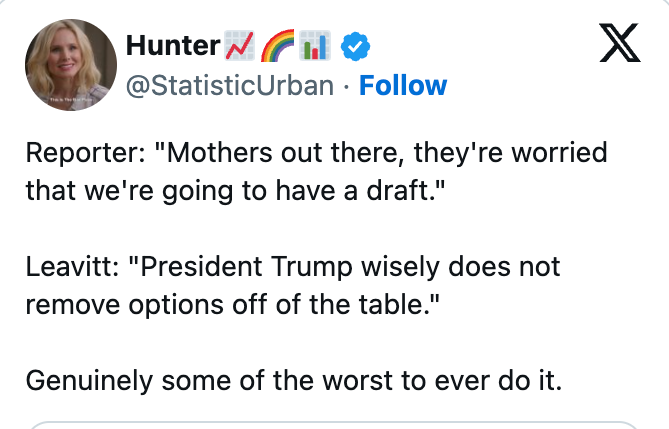This screenshot has width=669, height=429.
Task: Click the remove options off the table line
Action: tap(233, 305)
